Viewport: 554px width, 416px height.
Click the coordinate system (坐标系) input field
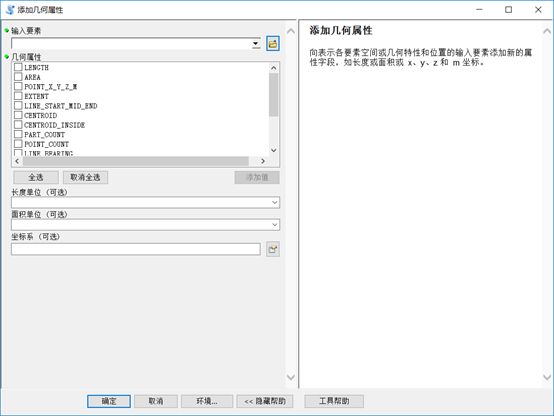(136, 249)
